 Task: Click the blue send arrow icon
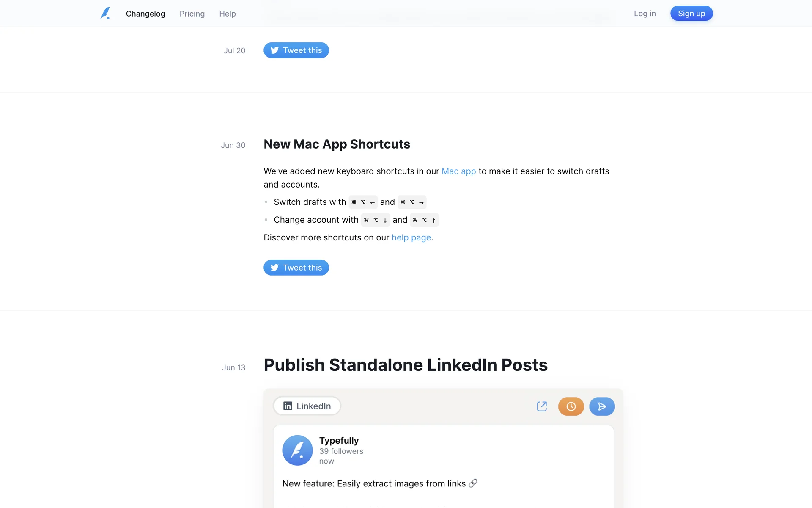point(602,406)
